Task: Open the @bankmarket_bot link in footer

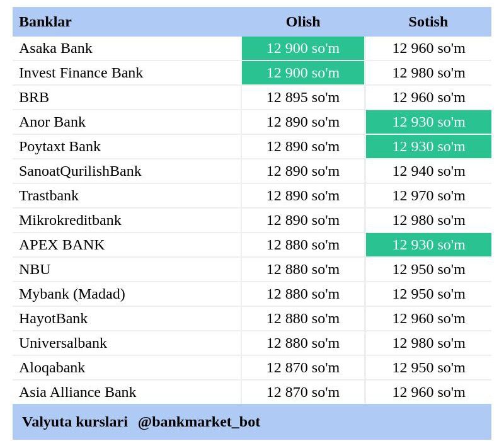Action: (199, 421)
